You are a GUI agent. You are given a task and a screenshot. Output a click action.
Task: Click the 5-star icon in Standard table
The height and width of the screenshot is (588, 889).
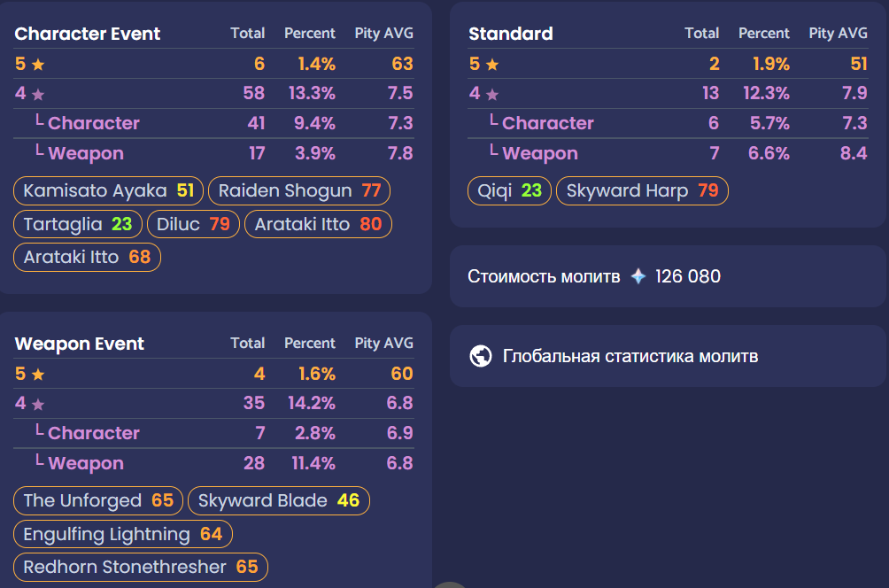point(492,65)
